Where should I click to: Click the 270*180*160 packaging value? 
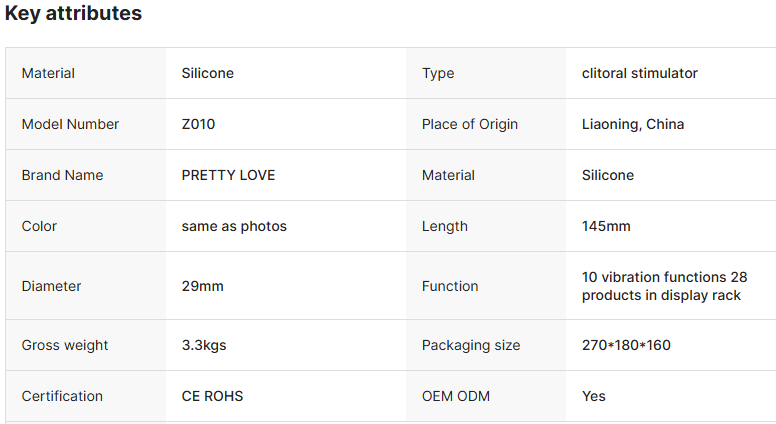click(x=626, y=345)
